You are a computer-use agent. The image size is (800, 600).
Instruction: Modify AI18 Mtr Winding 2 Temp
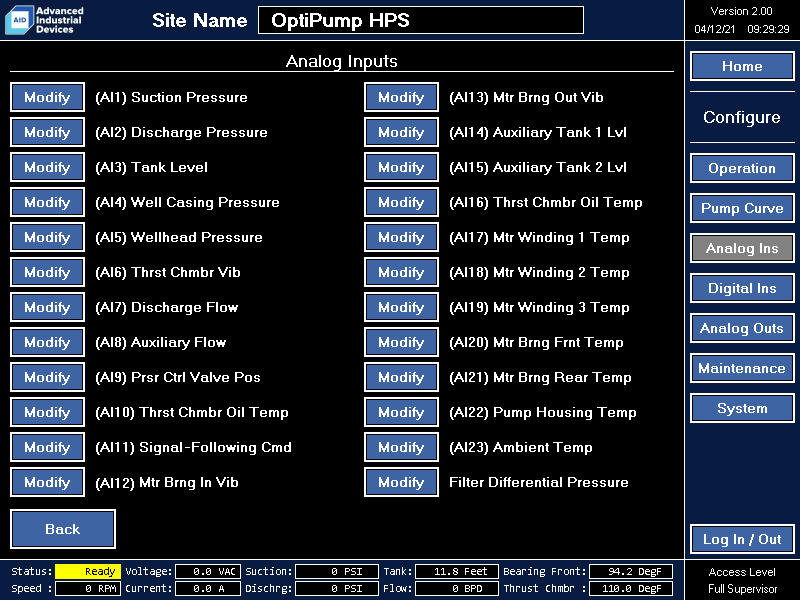click(x=401, y=272)
